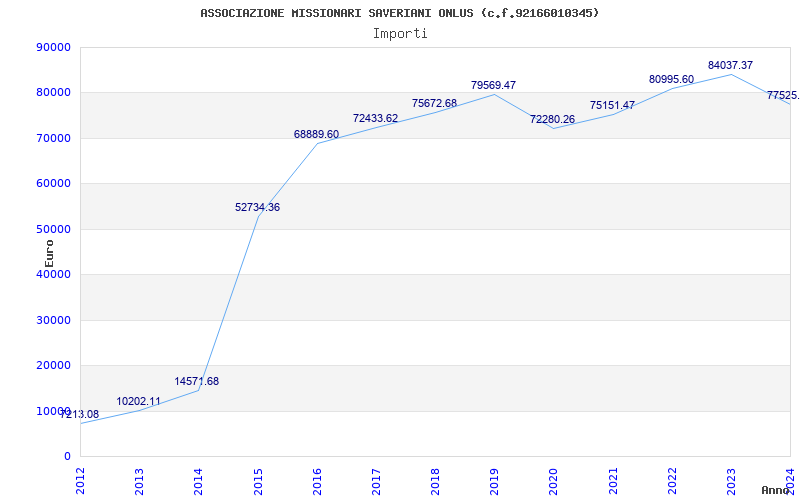Click x-axis year 2022
Viewport: 800px width, 500px height.
tap(672, 482)
